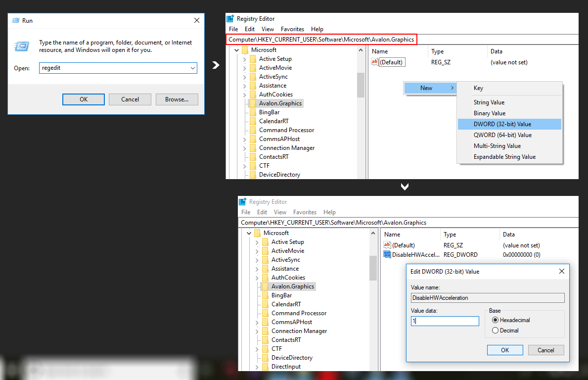The image size is (588, 380).
Task: Select the 0x00000000 (0) data cell
Action: 522,255
